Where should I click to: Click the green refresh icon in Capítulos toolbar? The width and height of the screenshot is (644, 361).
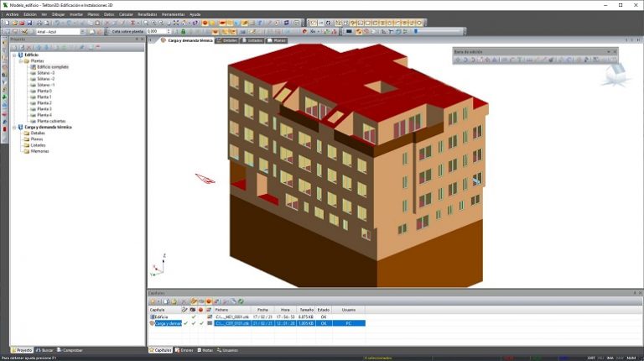[241, 301]
